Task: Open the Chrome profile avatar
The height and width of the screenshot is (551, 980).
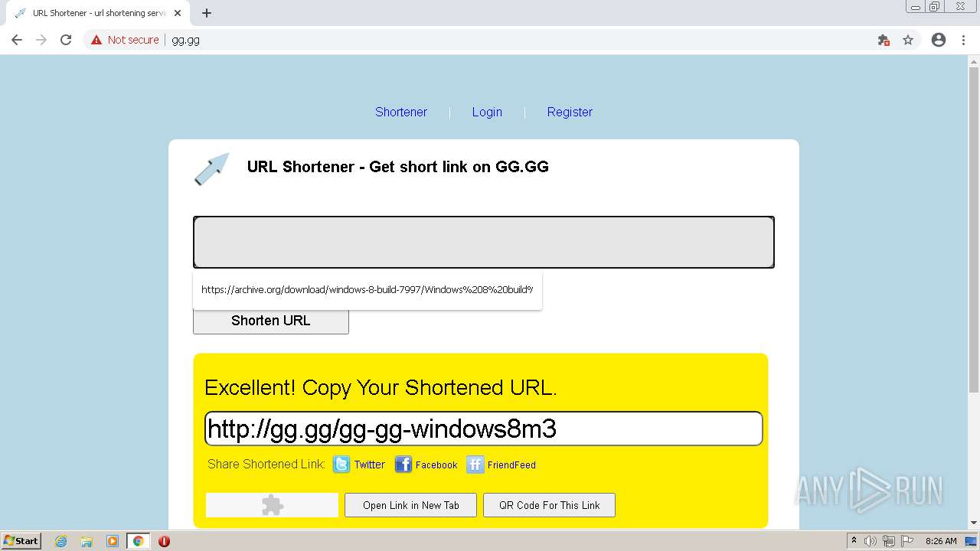Action: [939, 40]
